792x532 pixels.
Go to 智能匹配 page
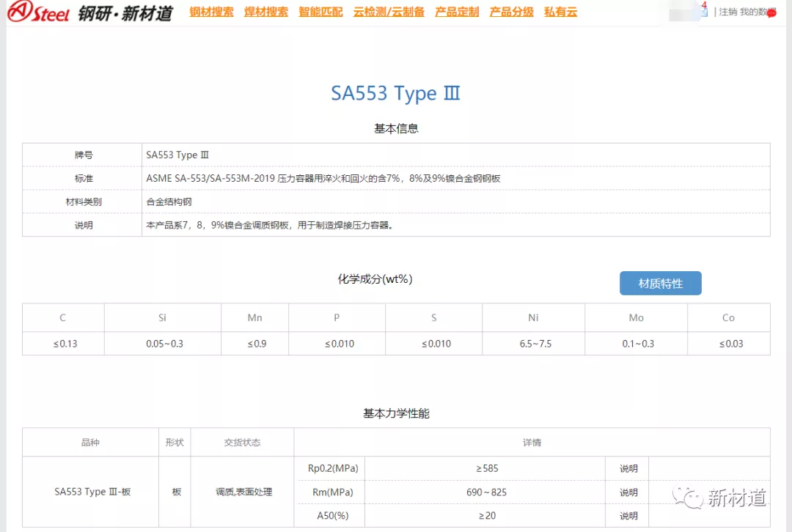click(x=320, y=12)
